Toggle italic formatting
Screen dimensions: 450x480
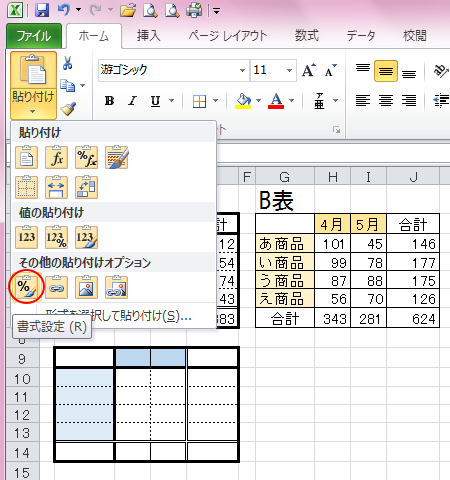coord(132,100)
